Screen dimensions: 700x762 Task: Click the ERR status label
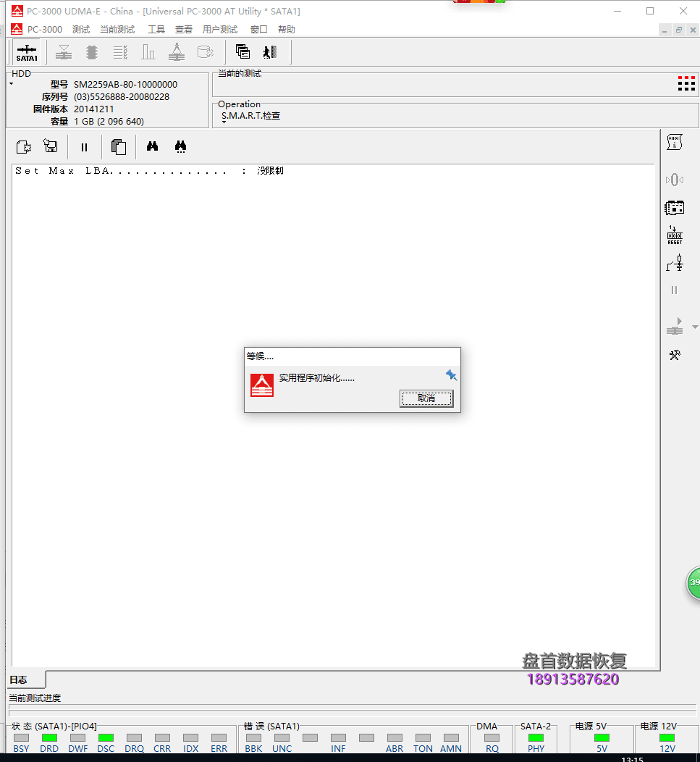[x=219, y=749]
